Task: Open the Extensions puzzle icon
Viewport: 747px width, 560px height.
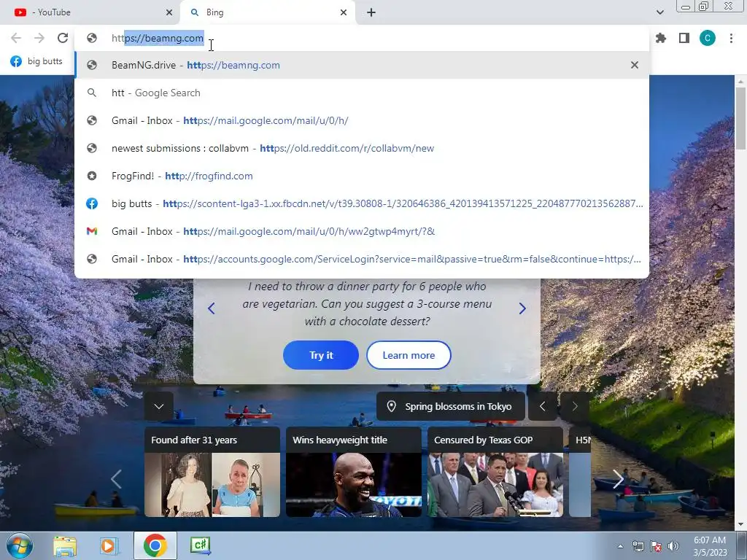Action: pyautogui.click(x=661, y=38)
